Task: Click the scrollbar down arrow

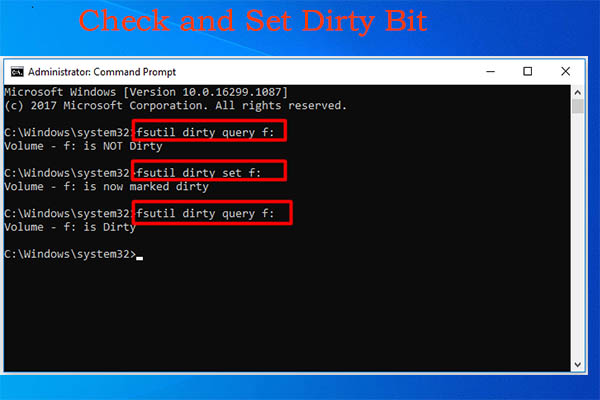Action: (x=577, y=364)
